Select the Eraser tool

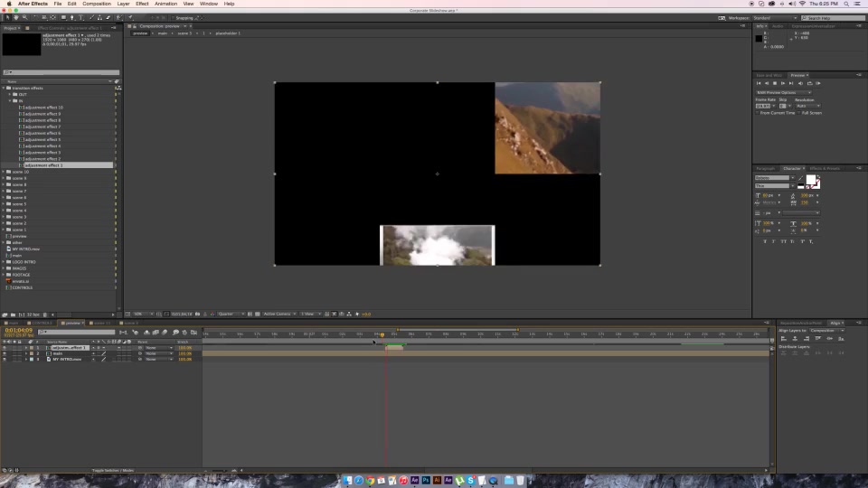(x=108, y=18)
